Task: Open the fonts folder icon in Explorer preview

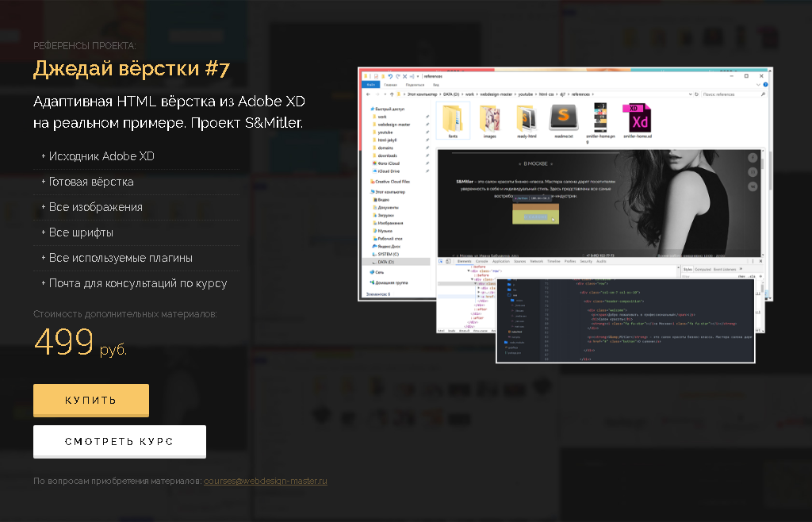Action: [x=453, y=120]
